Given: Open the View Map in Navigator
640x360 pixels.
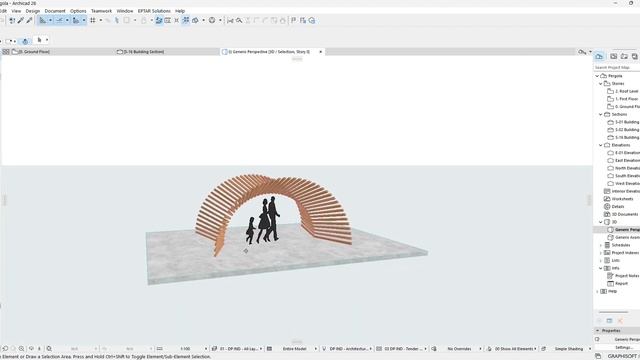Looking at the screenshot, I should pos(613,56).
